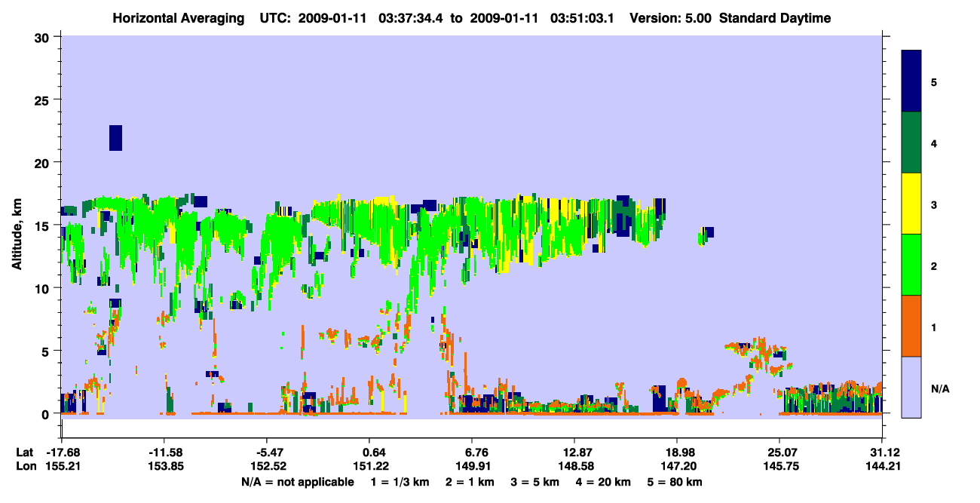Click the orange level 1 legend swatch

911,326
